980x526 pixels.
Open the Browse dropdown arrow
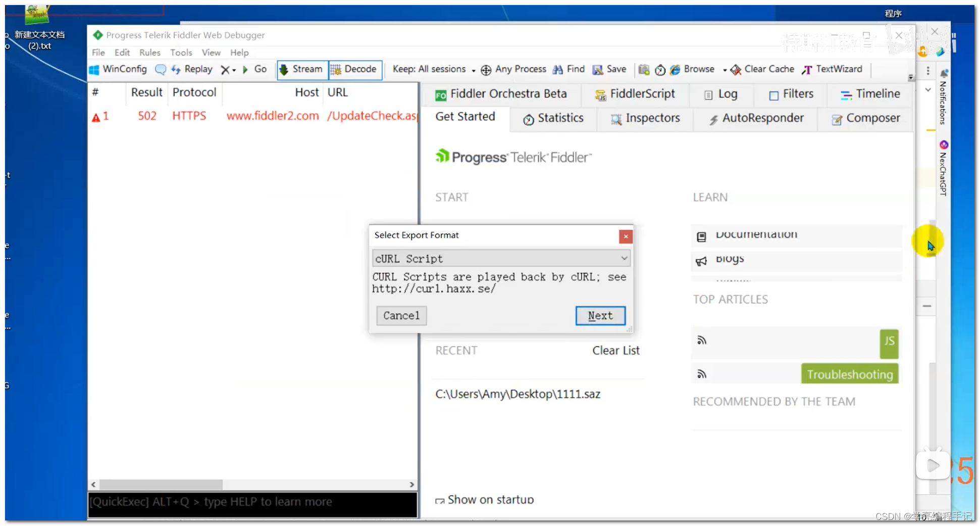pyautogui.click(x=725, y=70)
